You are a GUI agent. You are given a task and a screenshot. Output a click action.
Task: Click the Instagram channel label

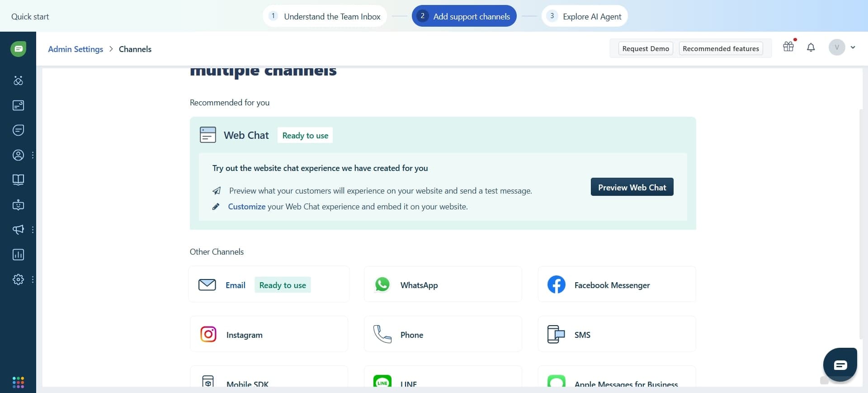tap(244, 335)
